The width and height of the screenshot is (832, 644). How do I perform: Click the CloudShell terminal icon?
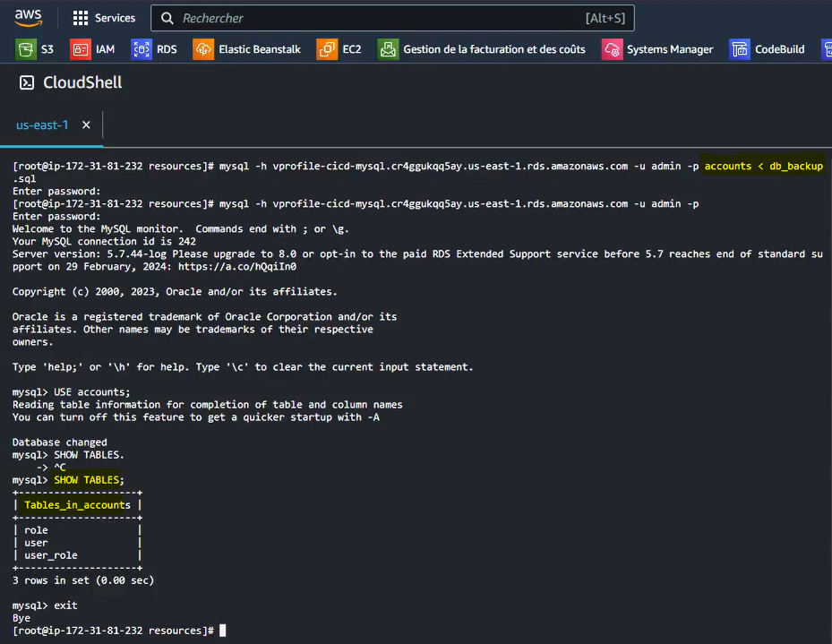click(27, 82)
